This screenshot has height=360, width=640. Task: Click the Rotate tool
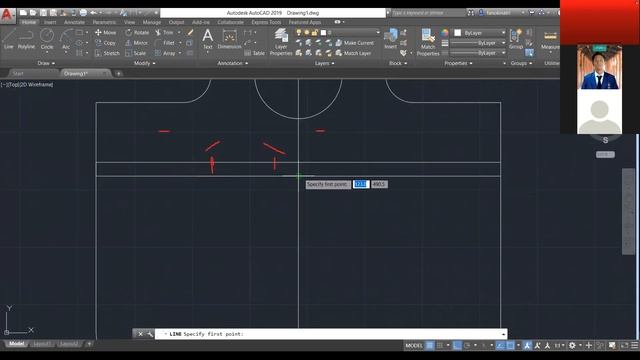pyautogui.click(x=137, y=32)
